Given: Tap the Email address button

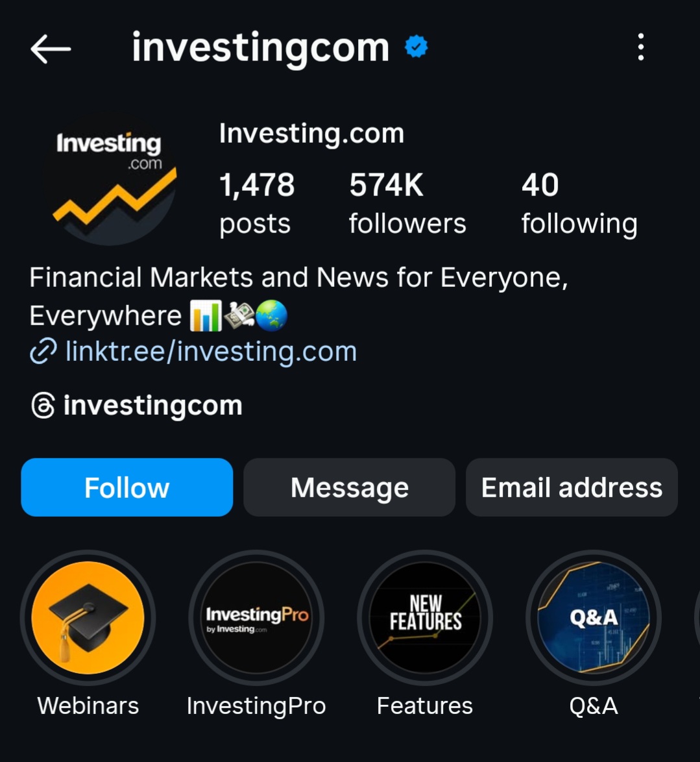Looking at the screenshot, I should pyautogui.click(x=572, y=487).
